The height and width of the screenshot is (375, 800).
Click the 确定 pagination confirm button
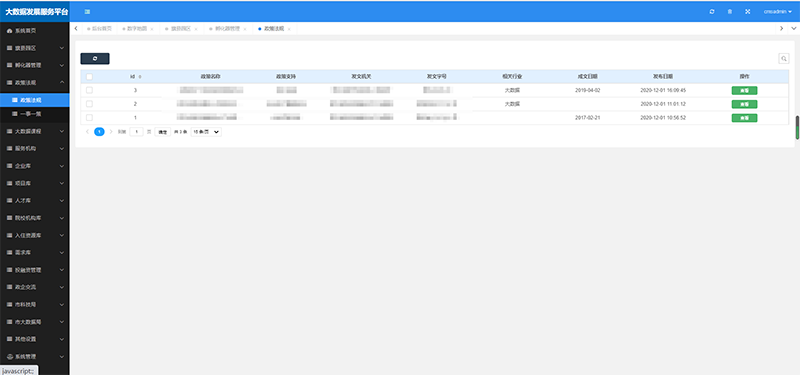(162, 132)
